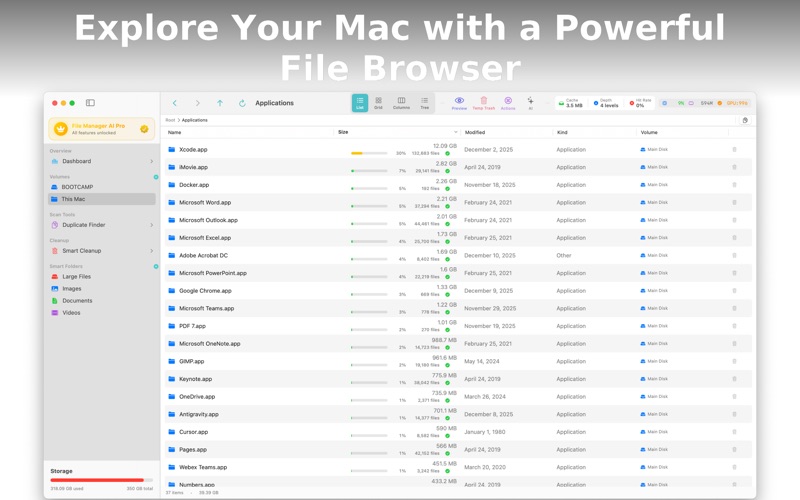
Task: Refresh the Applications folder listing
Action: [242, 103]
